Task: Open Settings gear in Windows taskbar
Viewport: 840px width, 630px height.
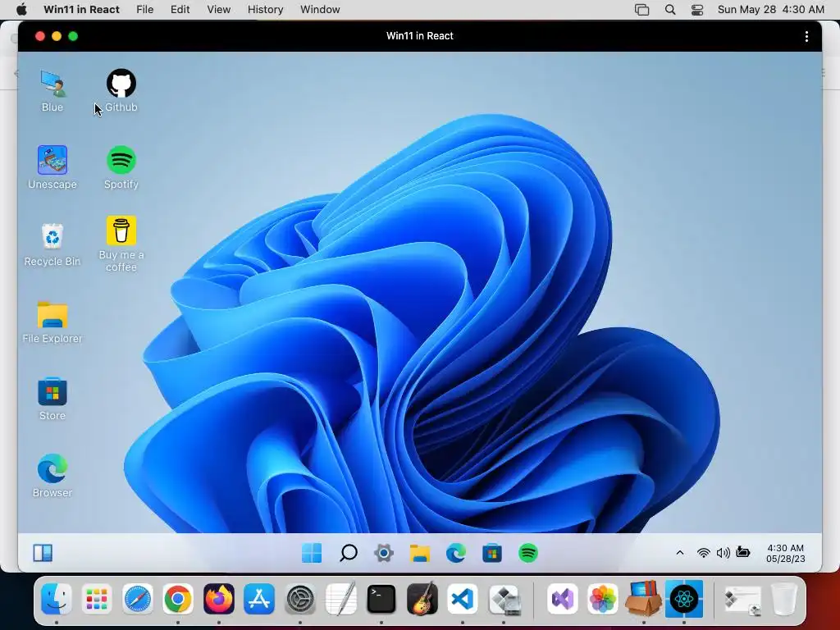Action: click(384, 553)
